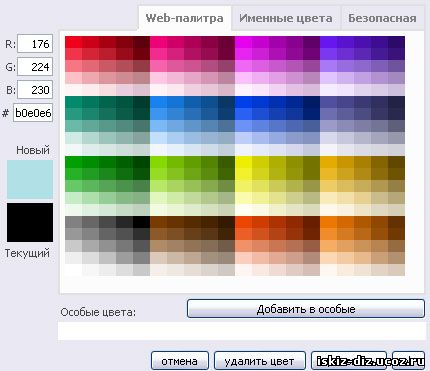
Task: Click the Добавить в особые button
Action: [306, 309]
